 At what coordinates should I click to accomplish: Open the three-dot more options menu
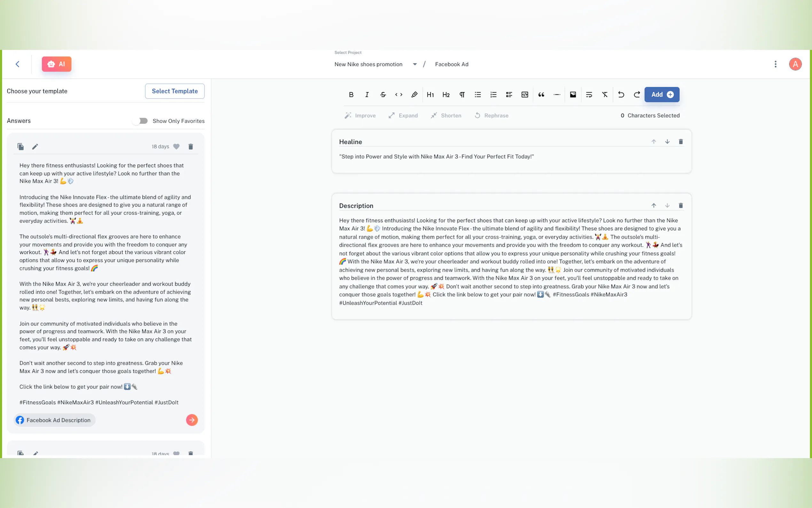coord(776,64)
